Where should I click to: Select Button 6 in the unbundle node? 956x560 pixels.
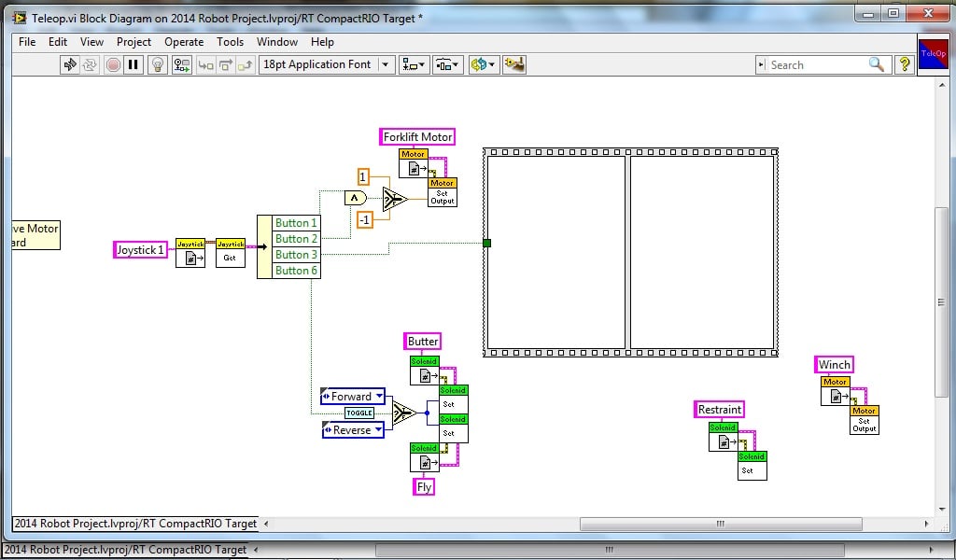[296, 271]
